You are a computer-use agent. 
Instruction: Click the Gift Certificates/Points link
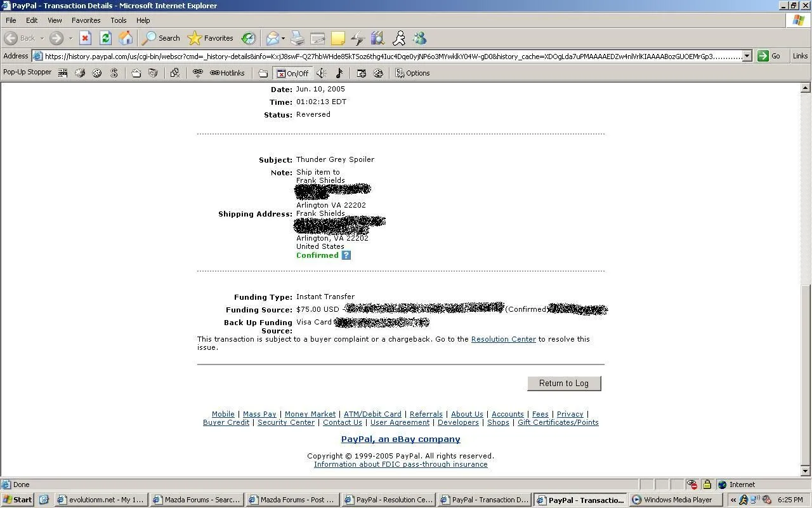click(558, 422)
